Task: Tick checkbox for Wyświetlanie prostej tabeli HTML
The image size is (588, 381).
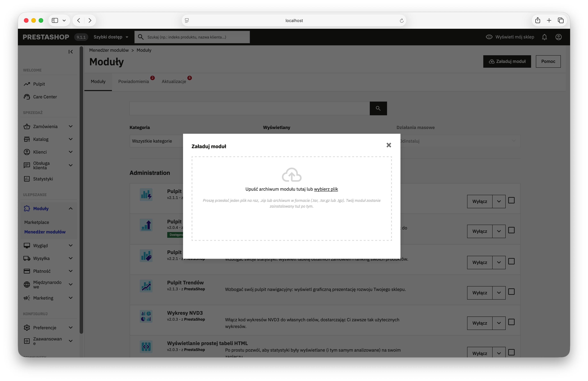Action: [x=511, y=352]
